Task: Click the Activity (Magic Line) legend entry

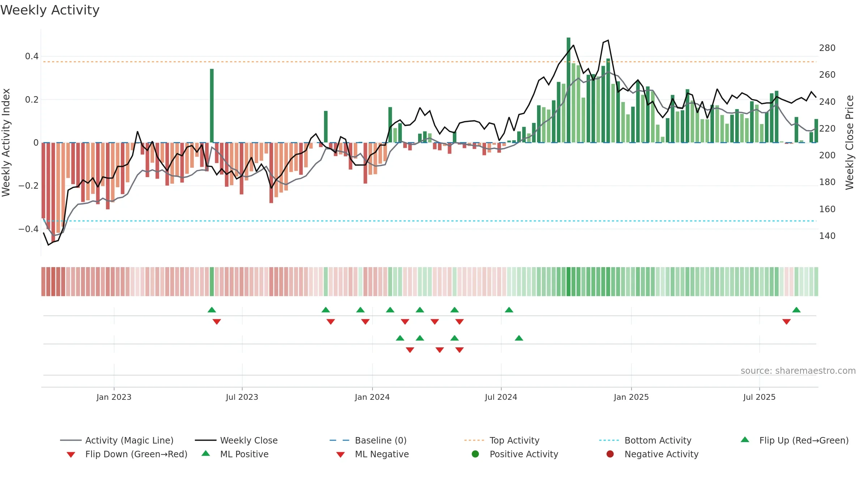Action: coord(117,440)
